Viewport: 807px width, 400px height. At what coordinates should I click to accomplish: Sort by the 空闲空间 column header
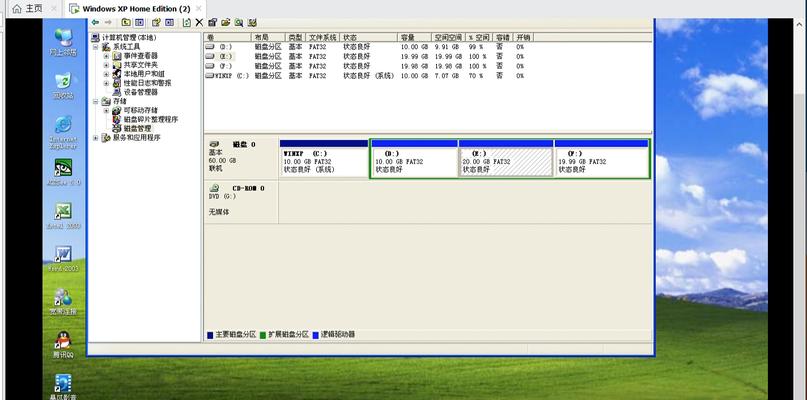pyautogui.click(x=448, y=38)
